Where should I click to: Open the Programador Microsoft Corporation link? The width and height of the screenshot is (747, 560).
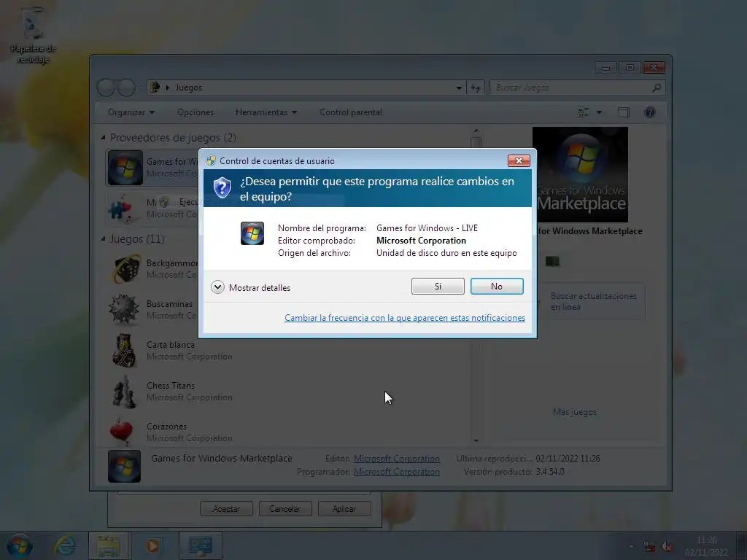(396, 472)
